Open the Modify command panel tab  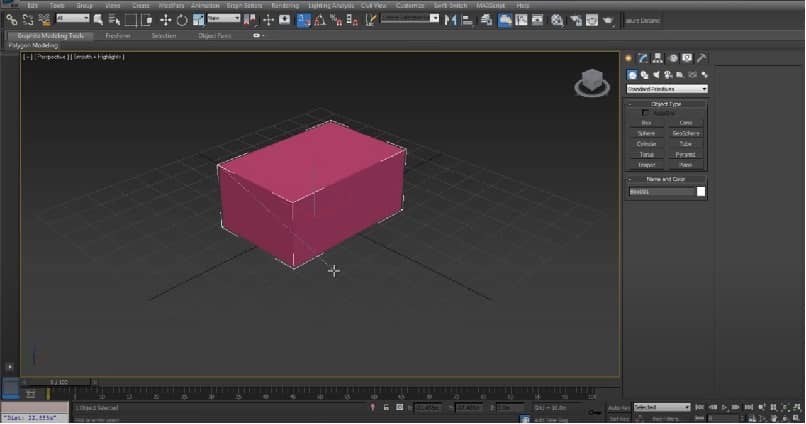click(643, 58)
